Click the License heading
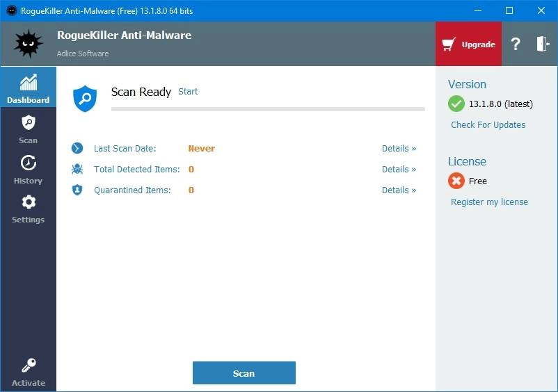Image resolution: width=558 pixels, height=392 pixels. pos(467,161)
